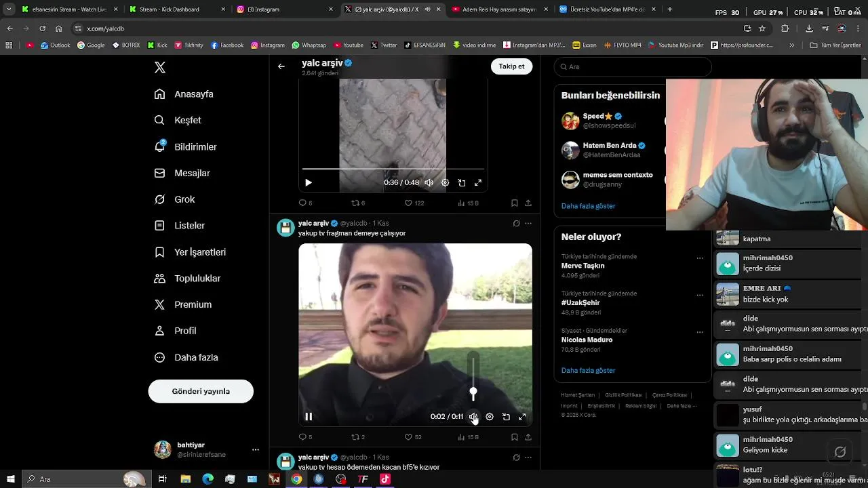
Task: Open Merve Taşkın trend
Action: pos(583,266)
